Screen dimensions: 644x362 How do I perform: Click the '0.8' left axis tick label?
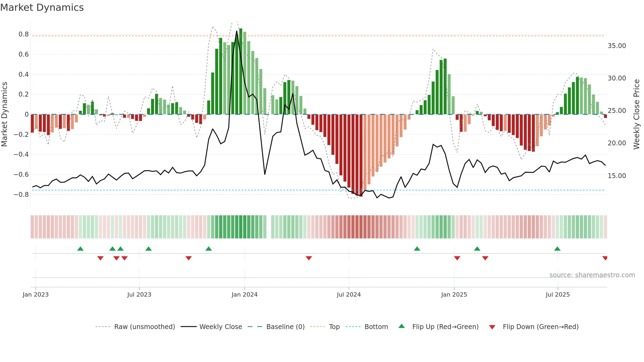tap(24, 34)
